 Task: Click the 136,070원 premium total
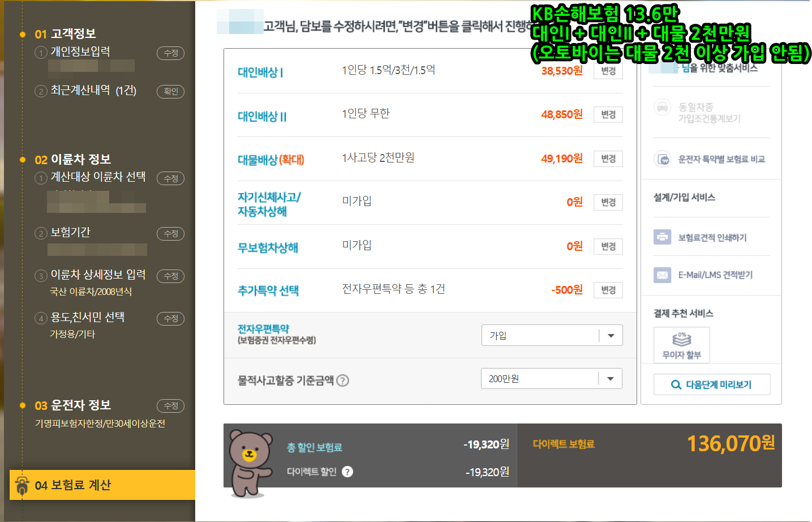[x=731, y=443]
